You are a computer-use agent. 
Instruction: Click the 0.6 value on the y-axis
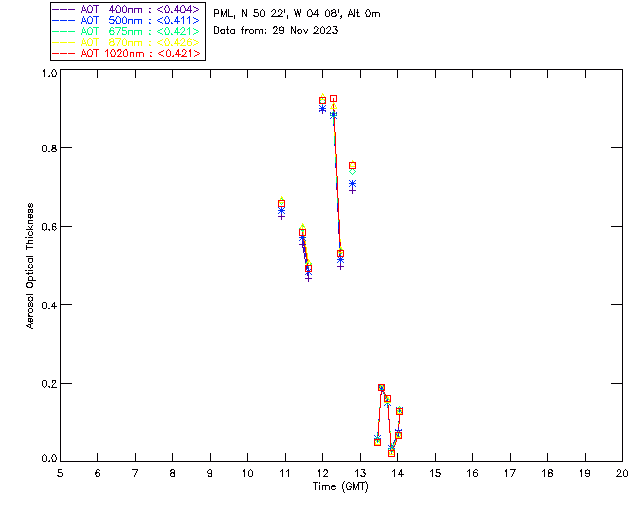49,227
